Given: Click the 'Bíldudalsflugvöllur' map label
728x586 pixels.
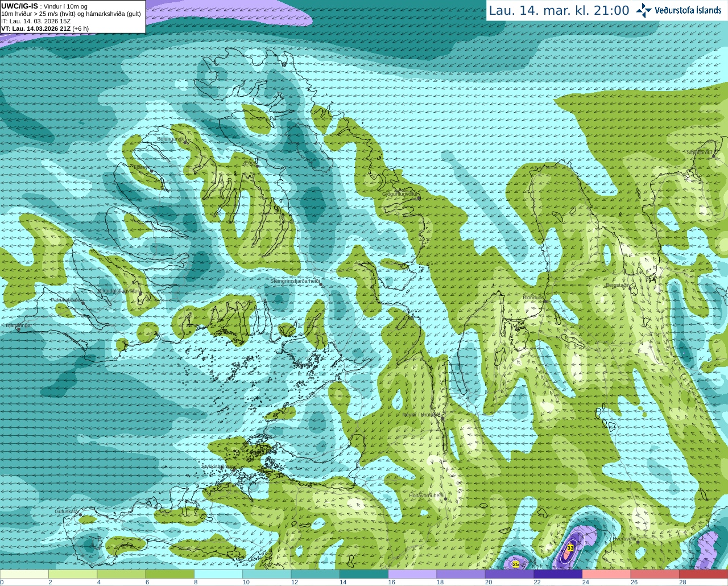Looking at the screenshot, I should pyautogui.click(x=118, y=291).
